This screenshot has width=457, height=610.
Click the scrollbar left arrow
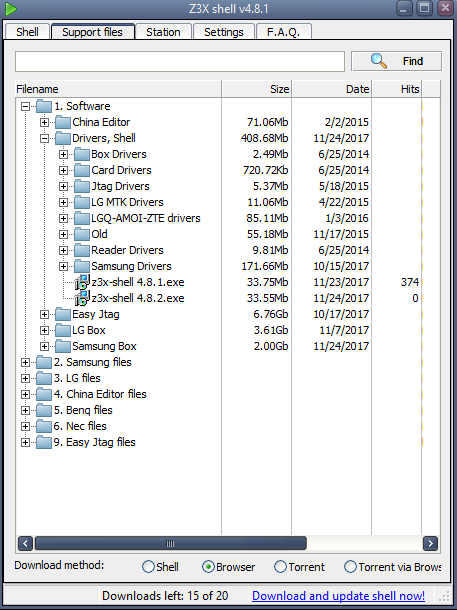click(x=25, y=543)
